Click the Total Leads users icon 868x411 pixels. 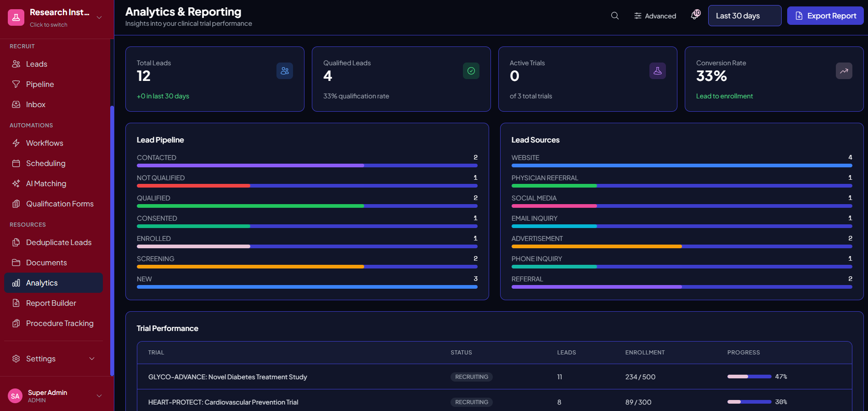pyautogui.click(x=285, y=71)
